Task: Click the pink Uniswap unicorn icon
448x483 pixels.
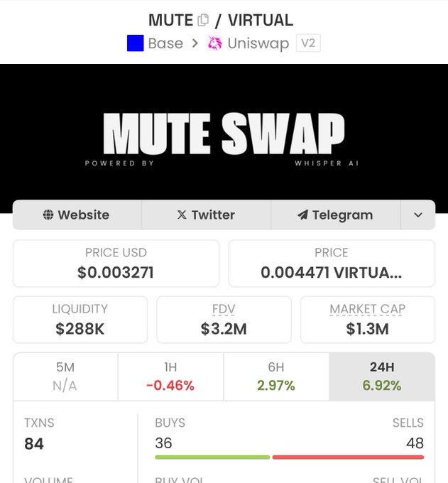Action: (214, 43)
